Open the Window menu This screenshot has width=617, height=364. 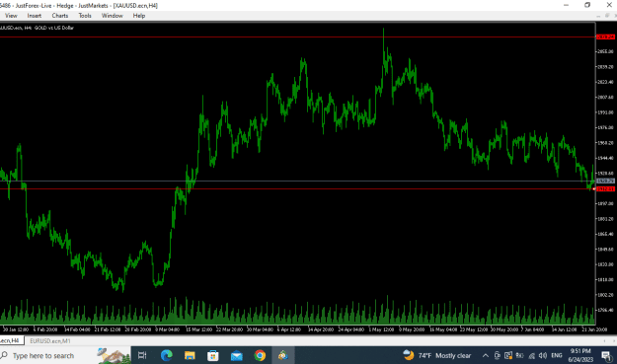pos(113,16)
